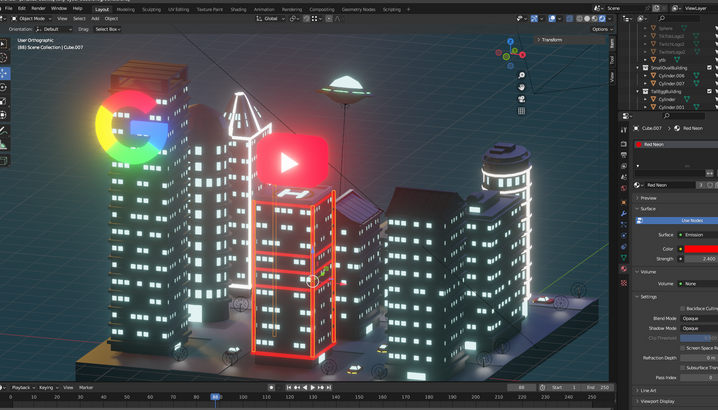Open the Surface Emission shader dropdown
Image resolution: width=718 pixels, height=410 pixels.
click(697, 235)
